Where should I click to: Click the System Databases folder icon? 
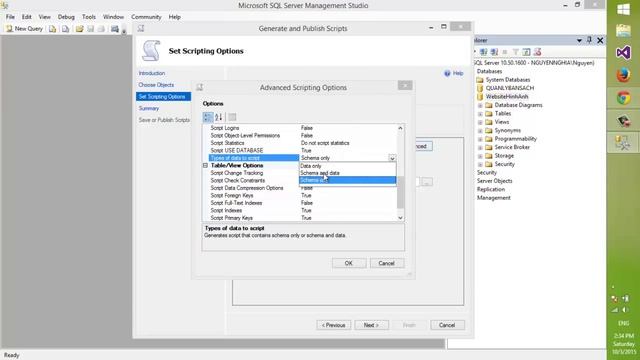pyautogui.click(x=480, y=80)
